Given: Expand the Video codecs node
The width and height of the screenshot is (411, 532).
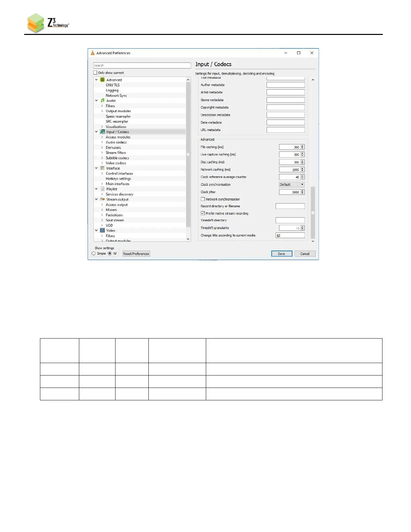Looking at the screenshot, I should point(102,163).
